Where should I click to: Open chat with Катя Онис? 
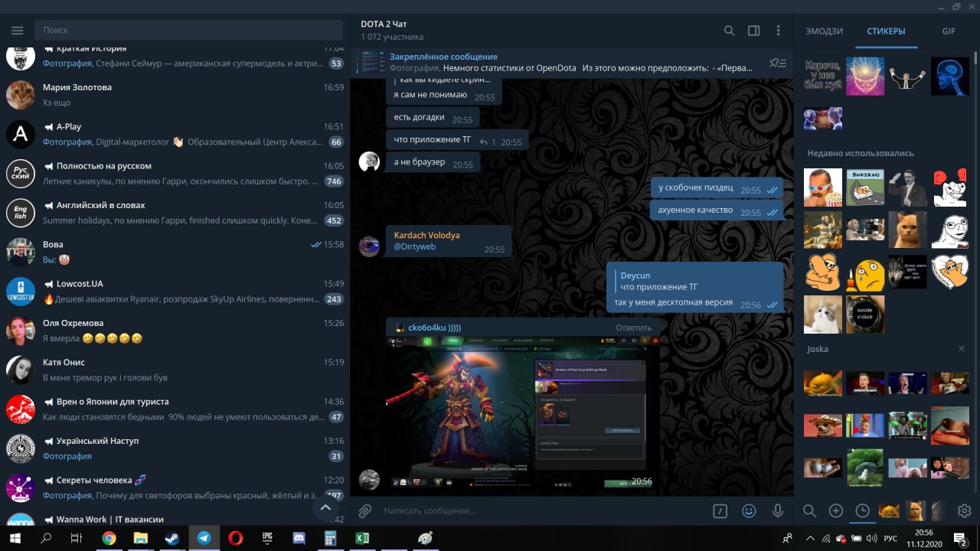pos(175,370)
